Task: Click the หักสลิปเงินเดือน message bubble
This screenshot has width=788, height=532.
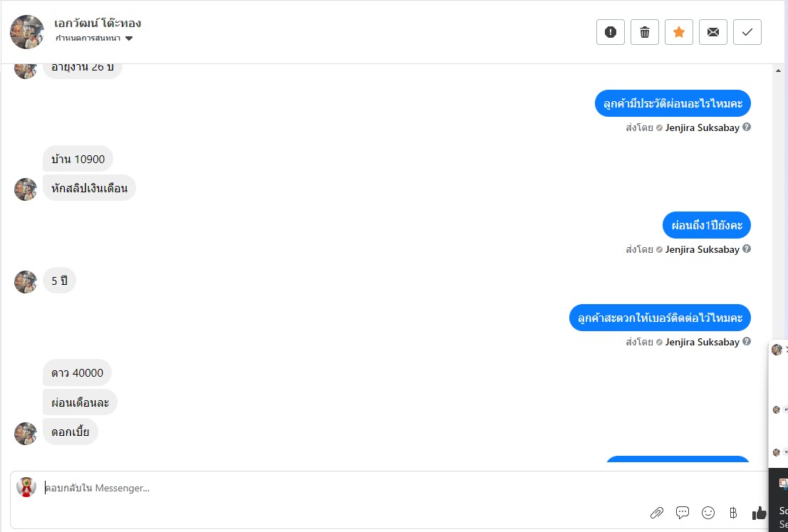Action: pos(89,188)
